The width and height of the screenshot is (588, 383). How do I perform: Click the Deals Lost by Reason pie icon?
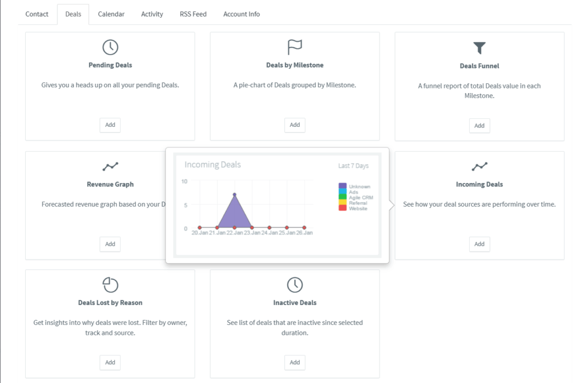[110, 284]
